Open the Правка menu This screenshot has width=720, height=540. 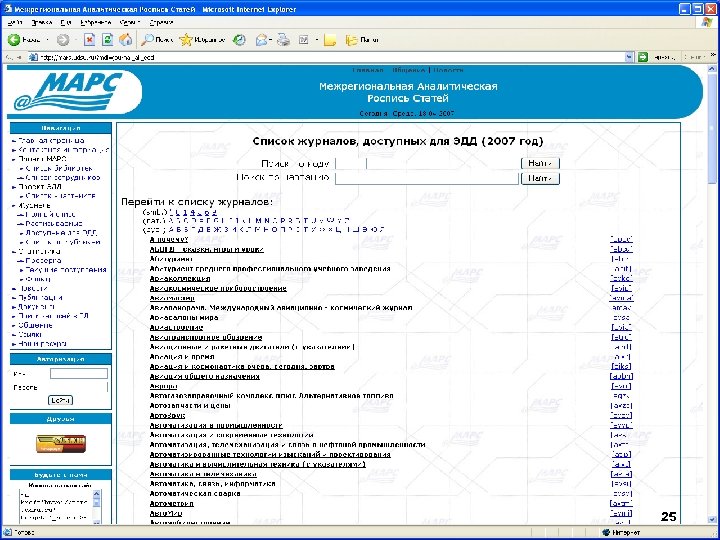coord(42,22)
